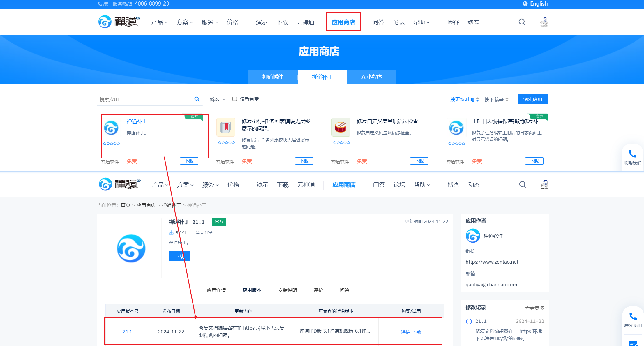Switch language to English
644x346 pixels.
tap(539, 4)
